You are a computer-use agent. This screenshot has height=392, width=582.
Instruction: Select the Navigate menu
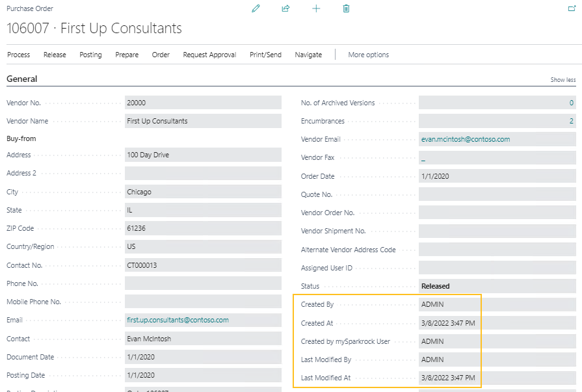[308, 55]
